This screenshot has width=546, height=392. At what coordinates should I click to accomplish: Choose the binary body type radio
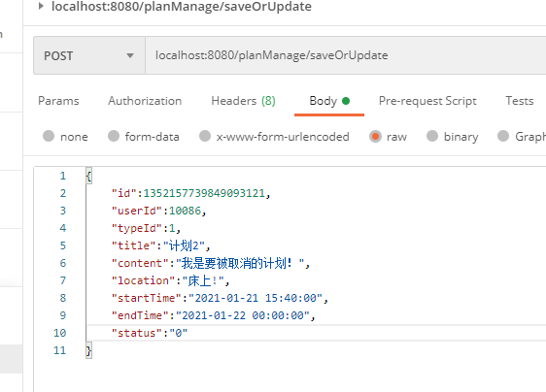point(432,136)
